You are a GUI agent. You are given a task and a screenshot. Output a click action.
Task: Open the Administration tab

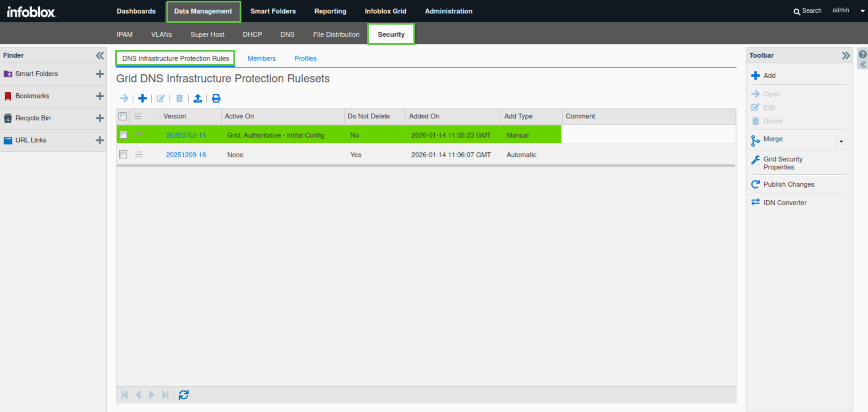(448, 11)
